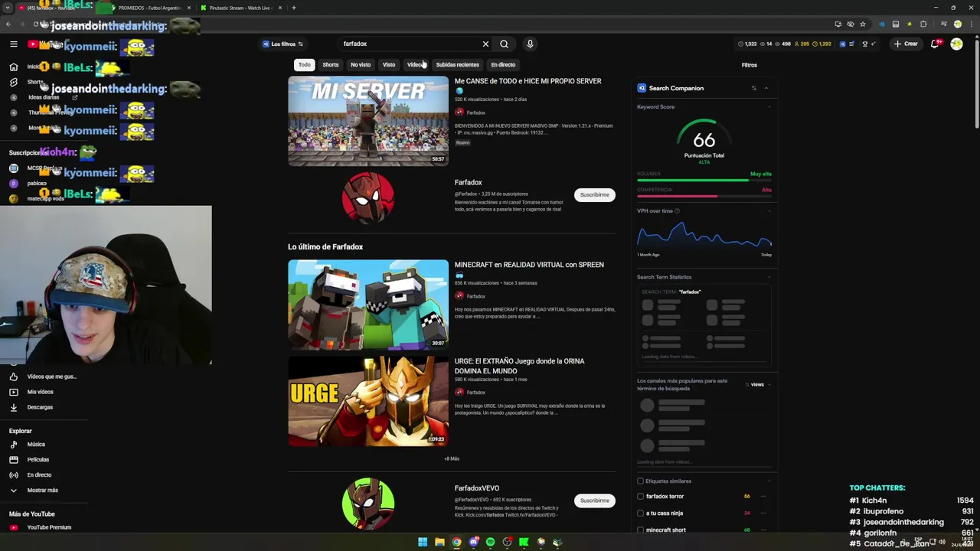Screen dimensions: 980x551
Task: Open the MI SERVER video thumbnail
Action: tap(368, 121)
